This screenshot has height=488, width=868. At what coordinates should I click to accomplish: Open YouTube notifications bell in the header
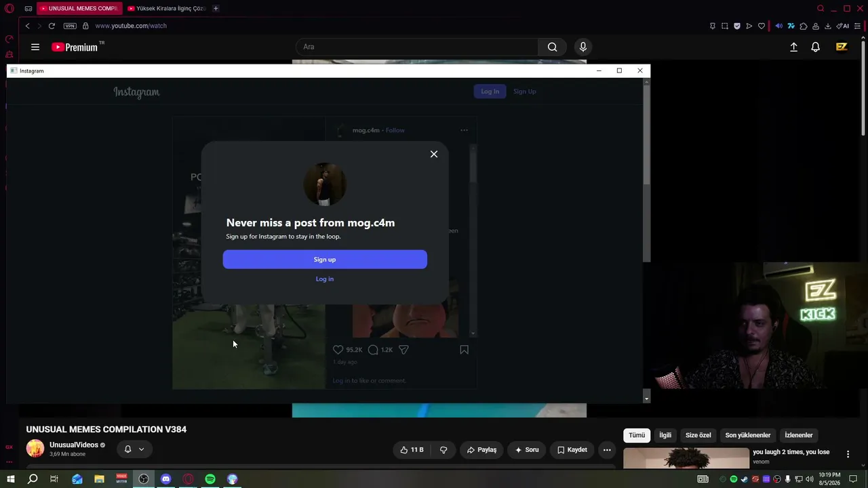point(816,47)
